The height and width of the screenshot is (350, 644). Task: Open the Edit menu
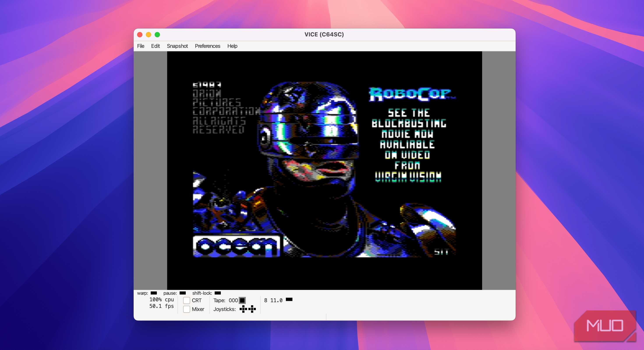[x=155, y=46]
